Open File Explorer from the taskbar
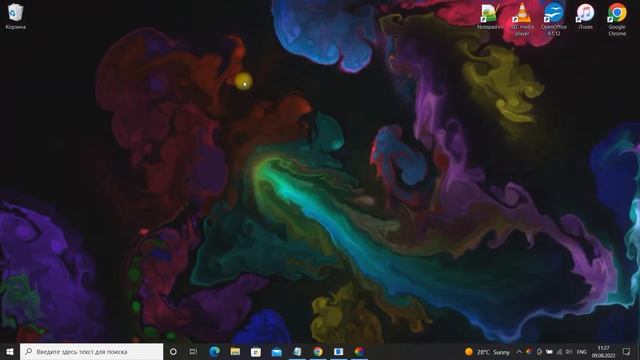Screen dimensions: 640x360 point(235,351)
